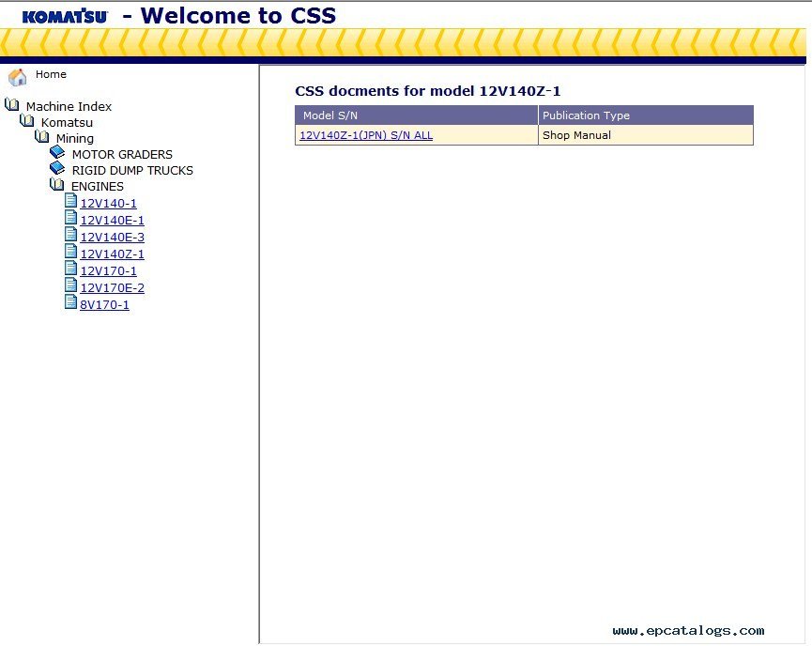Click the document icon beside 12V140E-1

pyautogui.click(x=71, y=218)
